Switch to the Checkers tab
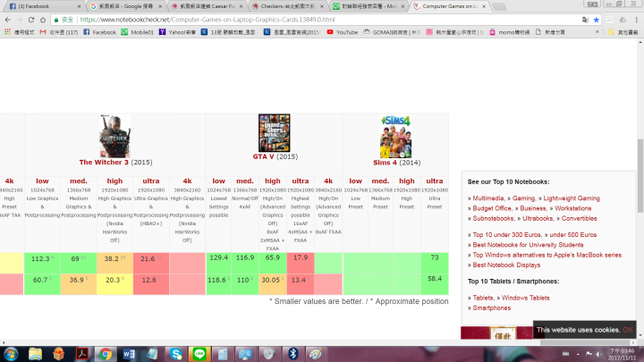The image size is (644, 362). click(x=287, y=6)
